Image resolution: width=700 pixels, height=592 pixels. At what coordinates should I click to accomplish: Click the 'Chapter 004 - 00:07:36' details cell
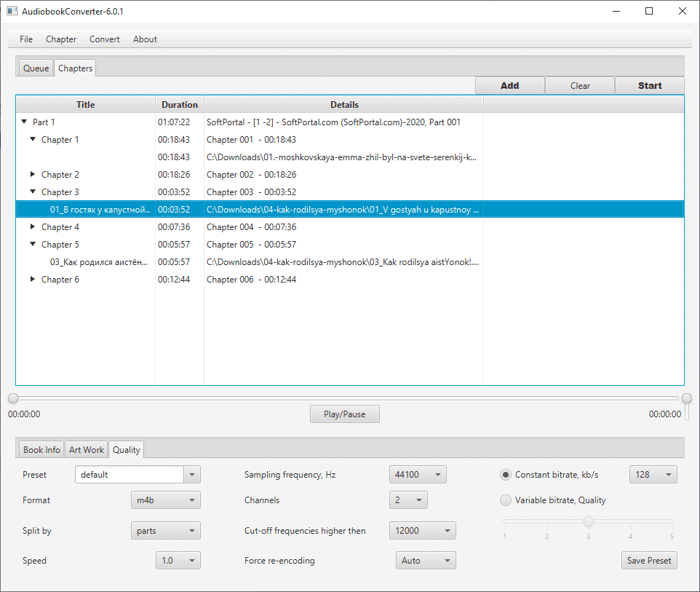[251, 227]
